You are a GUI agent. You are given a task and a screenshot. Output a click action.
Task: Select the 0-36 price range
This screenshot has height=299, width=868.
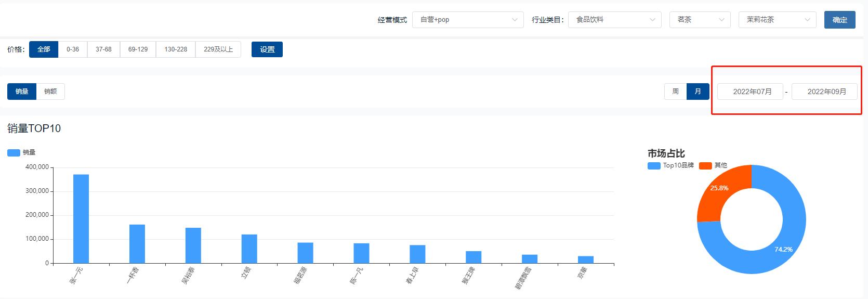point(73,49)
